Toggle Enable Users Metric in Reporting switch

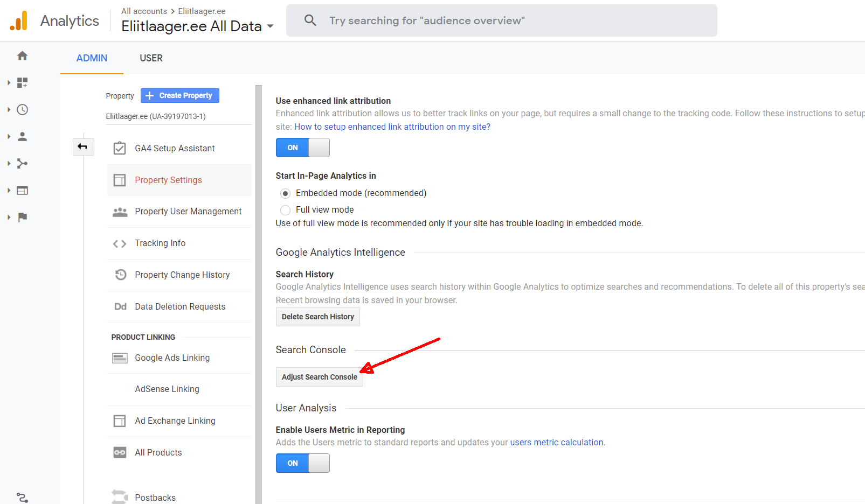302,463
